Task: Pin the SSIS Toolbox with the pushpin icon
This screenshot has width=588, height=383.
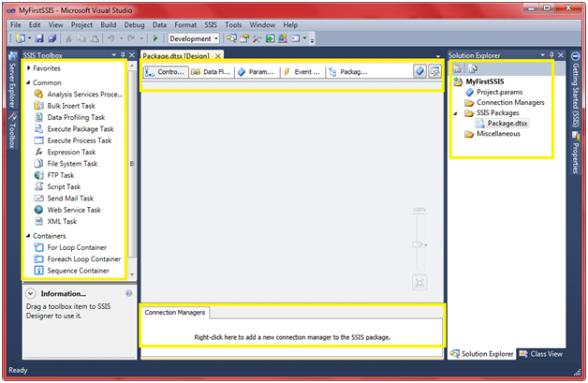Action: click(x=123, y=55)
